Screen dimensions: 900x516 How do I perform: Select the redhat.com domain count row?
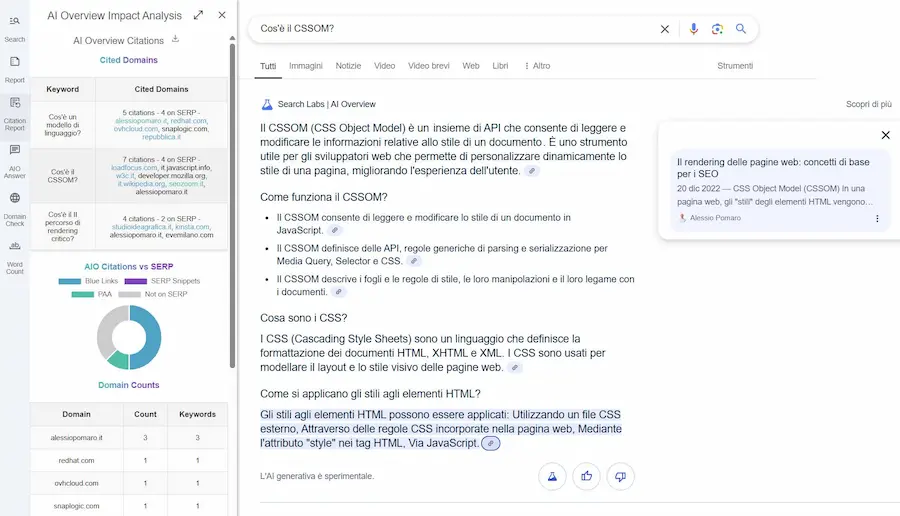click(129, 461)
